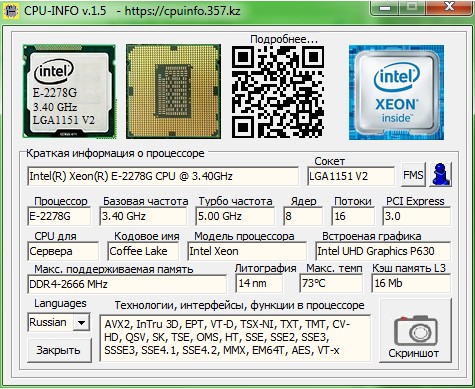This screenshot has height=389, width=475.
Task: Click the technologies list text box
Action: (235, 338)
